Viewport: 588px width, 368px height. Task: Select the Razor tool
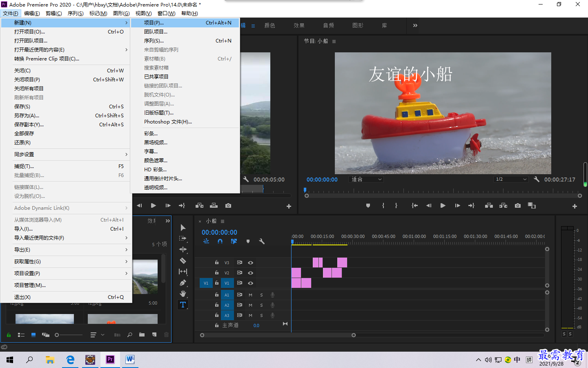[183, 260]
